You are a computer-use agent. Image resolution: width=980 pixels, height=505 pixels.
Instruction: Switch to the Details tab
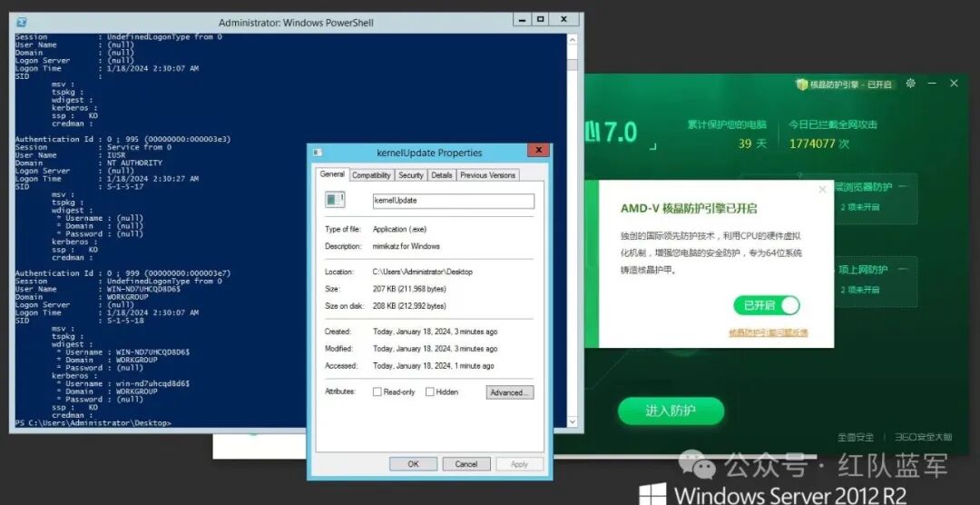[441, 176]
